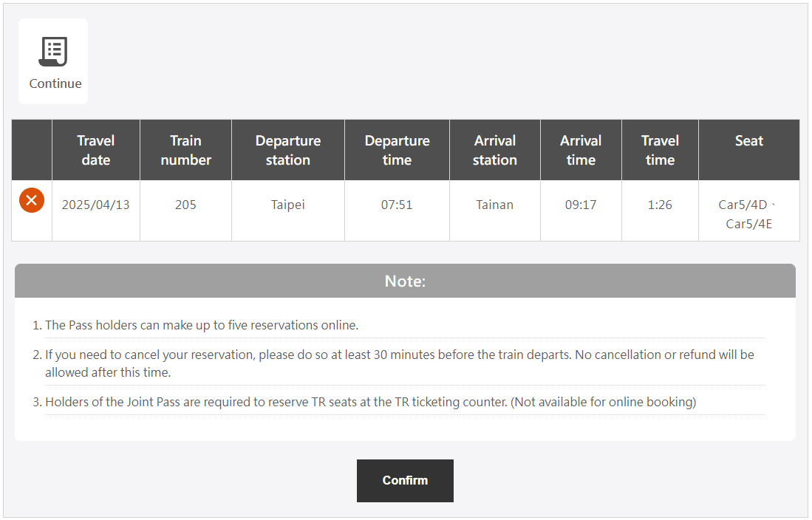
Task: Click the cancellation policy note about 30 minutes
Action: (x=399, y=363)
